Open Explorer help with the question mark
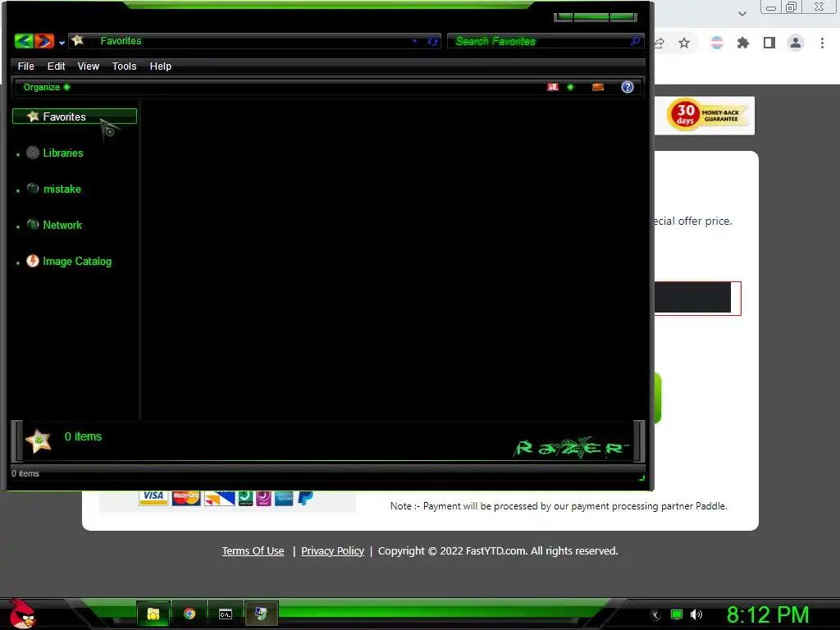 coord(628,87)
